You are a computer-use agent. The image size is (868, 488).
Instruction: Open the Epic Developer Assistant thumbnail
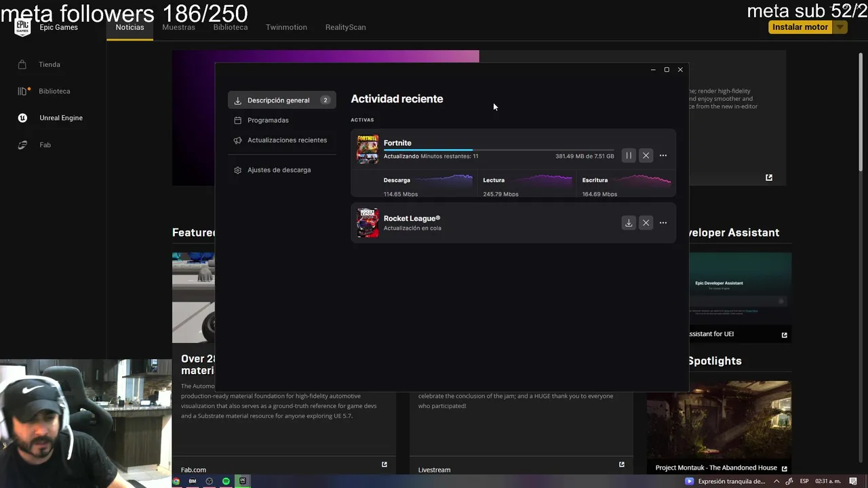coord(740,289)
